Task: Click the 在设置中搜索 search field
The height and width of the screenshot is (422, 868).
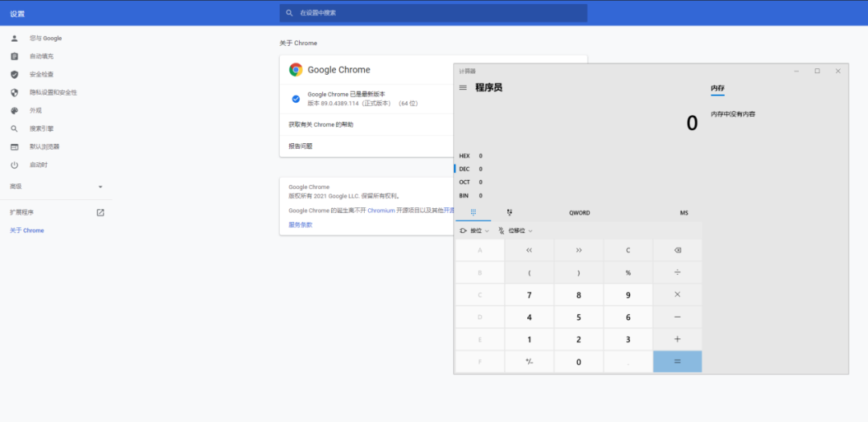Action: tap(433, 13)
